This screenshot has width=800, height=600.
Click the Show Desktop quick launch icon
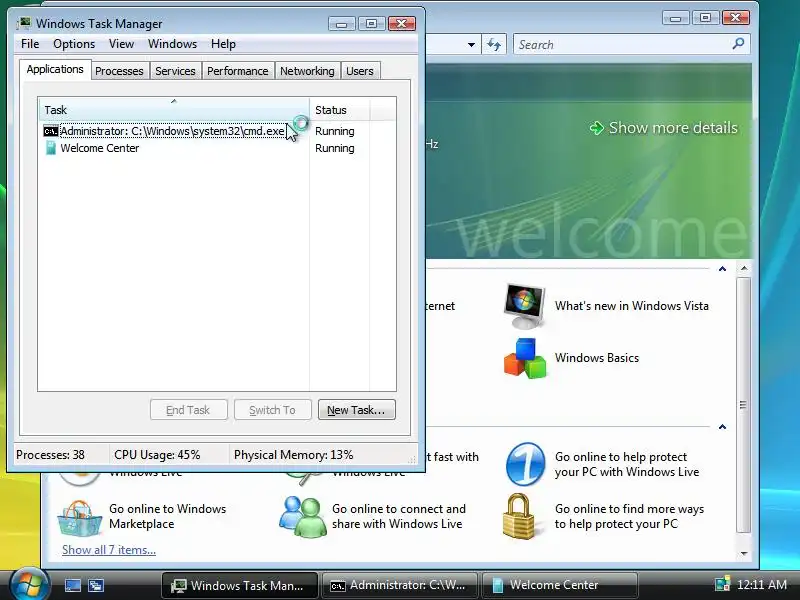pos(72,585)
